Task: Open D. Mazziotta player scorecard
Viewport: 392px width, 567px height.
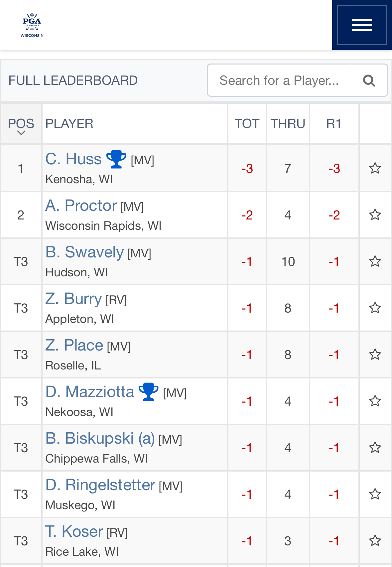Action: [x=89, y=392]
